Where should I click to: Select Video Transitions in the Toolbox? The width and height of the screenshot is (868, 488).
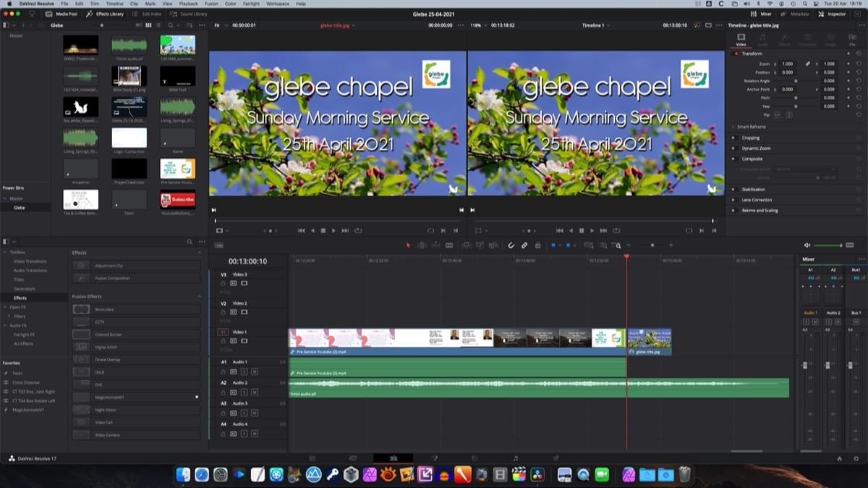30,261
